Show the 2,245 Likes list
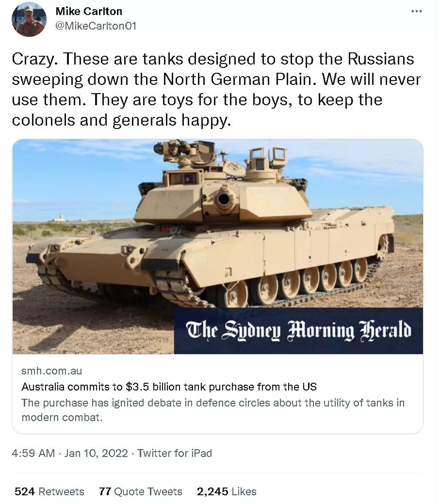440x504 pixels. click(x=227, y=491)
